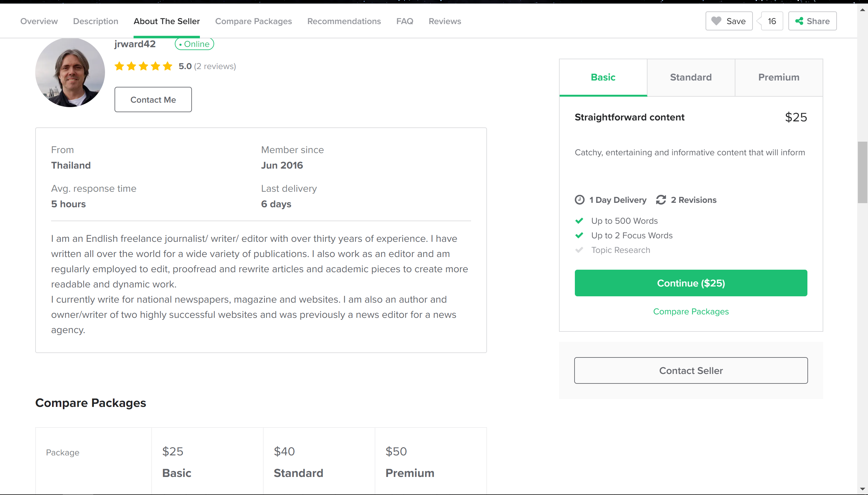Click the greyed check beside Topic Research
Viewport: 868px width, 495px height.
tap(579, 250)
